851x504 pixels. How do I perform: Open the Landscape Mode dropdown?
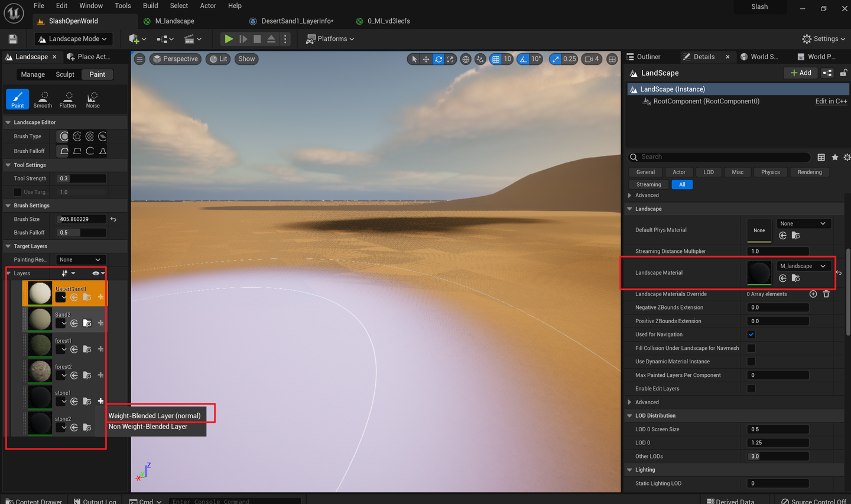tap(73, 39)
